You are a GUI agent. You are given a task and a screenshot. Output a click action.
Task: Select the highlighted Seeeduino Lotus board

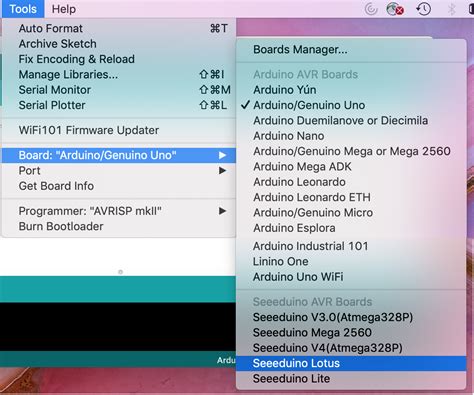point(351,363)
